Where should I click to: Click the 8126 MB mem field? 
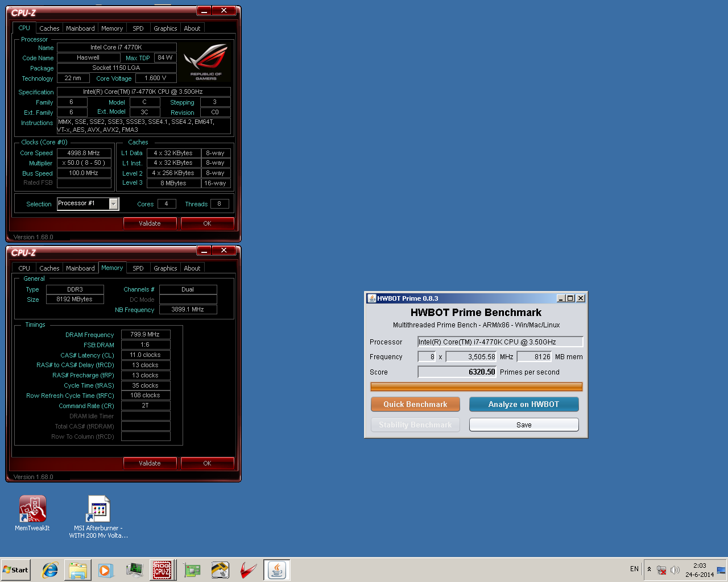[534, 357]
